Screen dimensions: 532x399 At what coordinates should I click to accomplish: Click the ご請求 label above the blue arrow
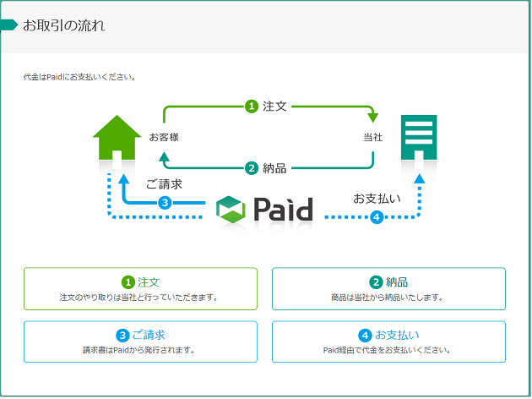pos(164,184)
